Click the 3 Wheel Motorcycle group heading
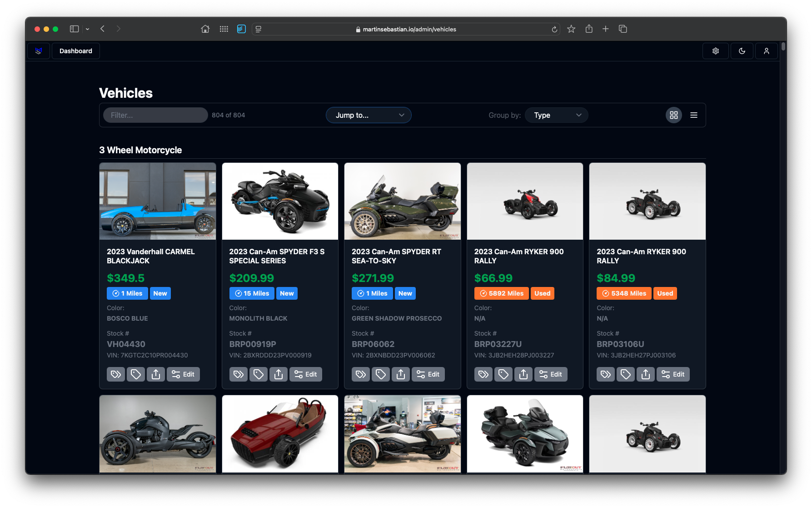Viewport: 812px width, 508px height. (x=140, y=150)
